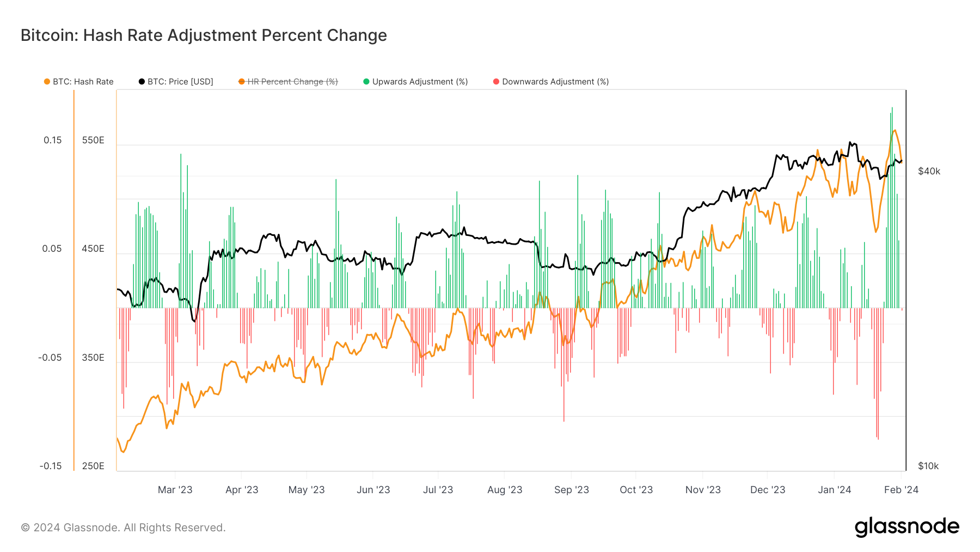Click the green Upwards Adjustment legend dot
This screenshot has height=552, width=980.
(366, 82)
